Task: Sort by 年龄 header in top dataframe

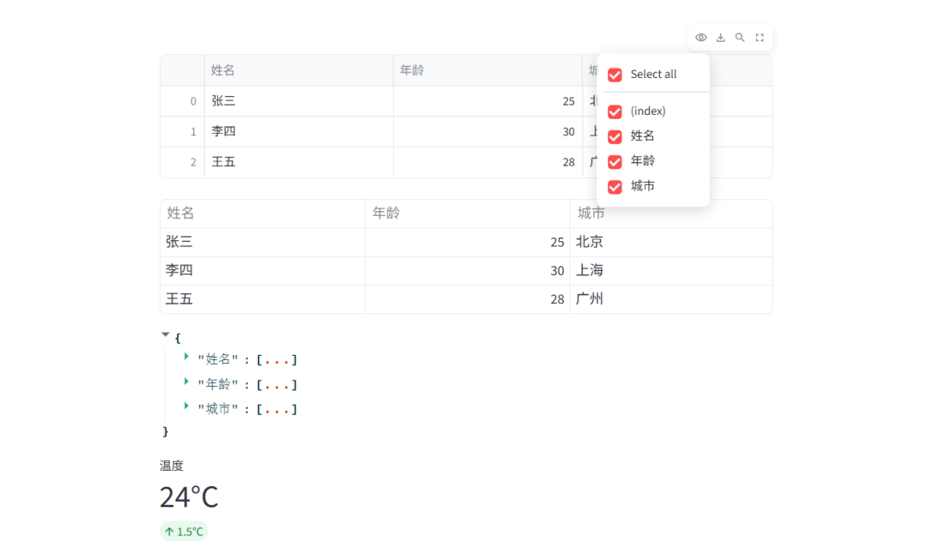Action: point(488,70)
